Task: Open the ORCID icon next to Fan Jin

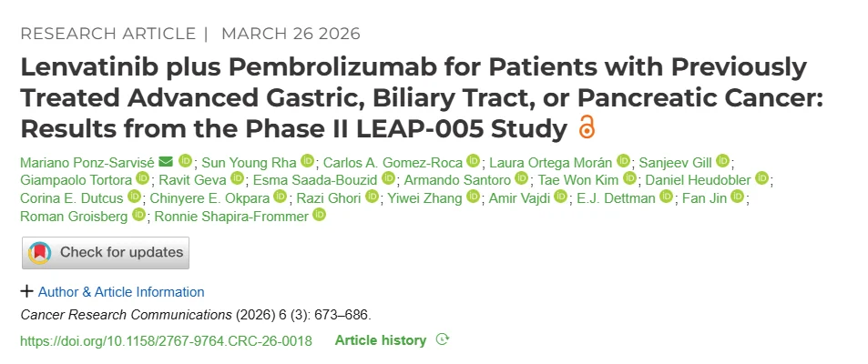Action: 737,197
